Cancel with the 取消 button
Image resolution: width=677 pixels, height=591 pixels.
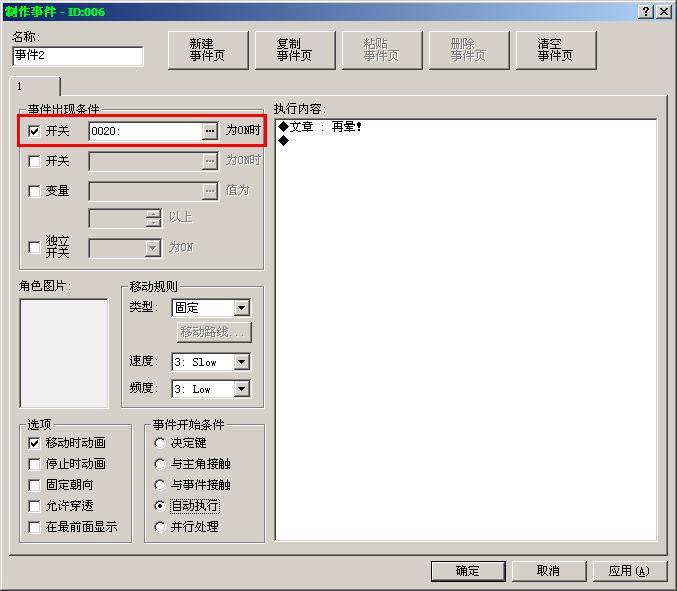tap(549, 571)
